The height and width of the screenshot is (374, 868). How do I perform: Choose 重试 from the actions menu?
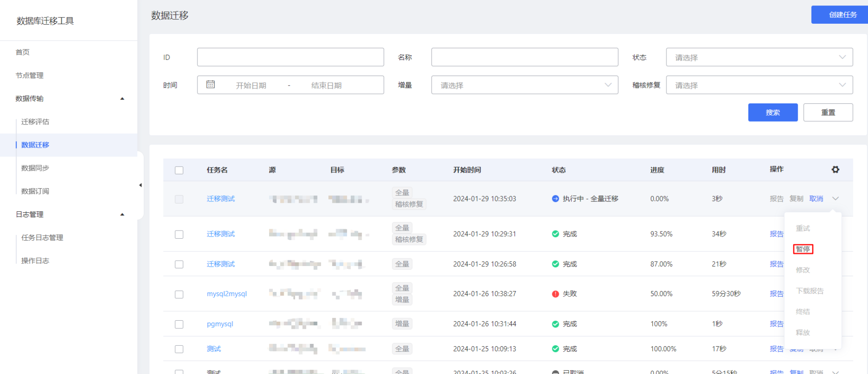tap(803, 228)
